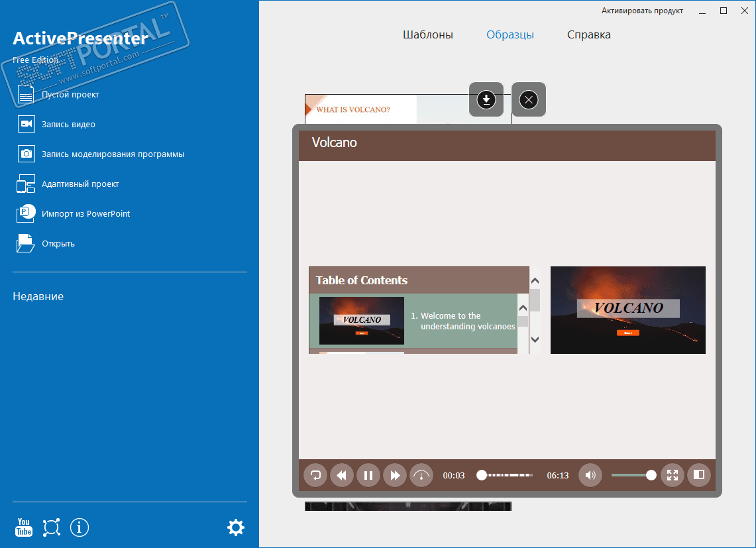Screen dimensions: 756x548
Task: Open the YouTube channel icon
Action: click(x=24, y=527)
